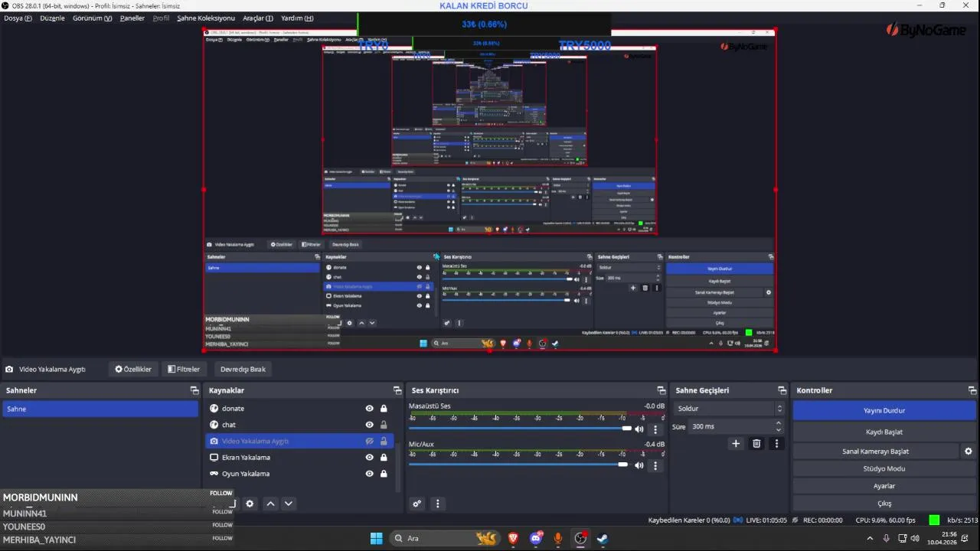Screen dimensions: 980x551
Task: Open Filtreler for selected source
Action: coord(184,369)
